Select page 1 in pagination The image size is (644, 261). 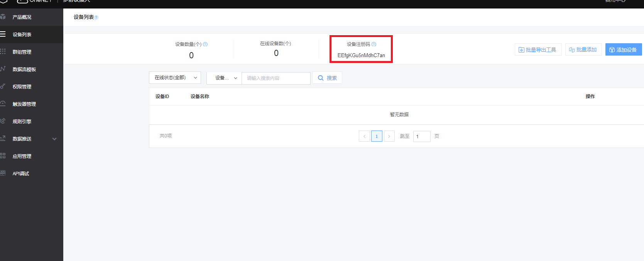(x=377, y=136)
